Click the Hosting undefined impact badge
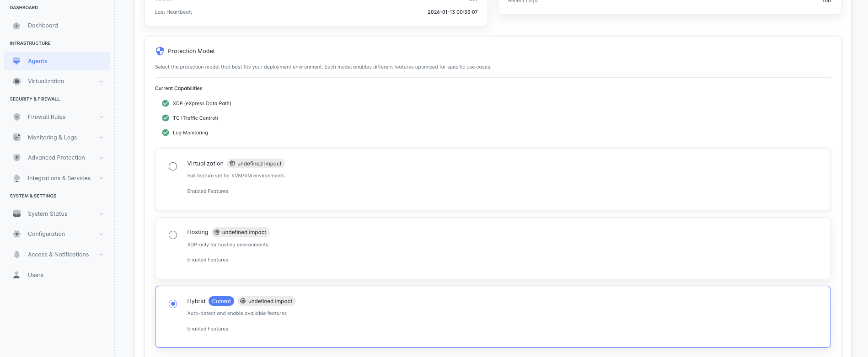 pos(241,232)
